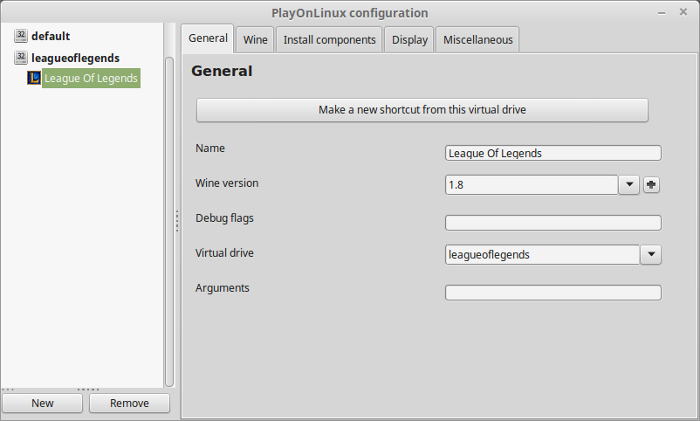Click the Debug flags input field
The width and height of the screenshot is (700, 421).
click(553, 223)
